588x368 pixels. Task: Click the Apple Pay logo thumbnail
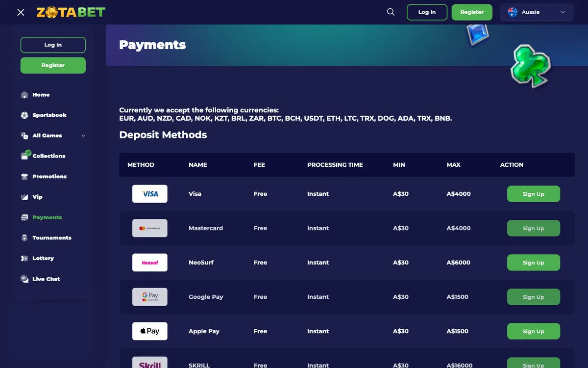(150, 331)
